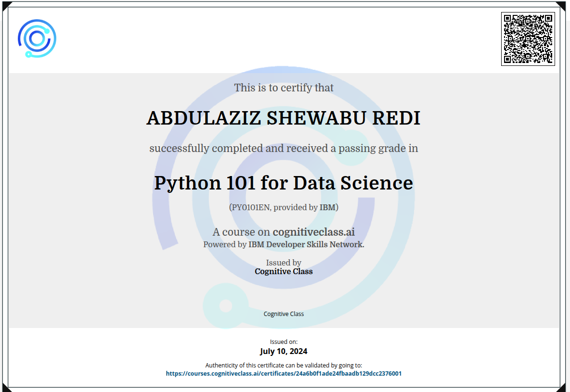This screenshot has height=392, width=570.
Task: Select the name ABDULAZIZ SHEWABU REDI
Action: (284, 118)
